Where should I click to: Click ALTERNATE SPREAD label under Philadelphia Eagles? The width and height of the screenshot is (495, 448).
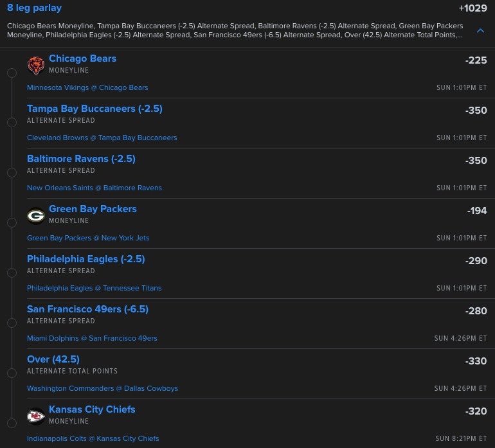coord(61,271)
